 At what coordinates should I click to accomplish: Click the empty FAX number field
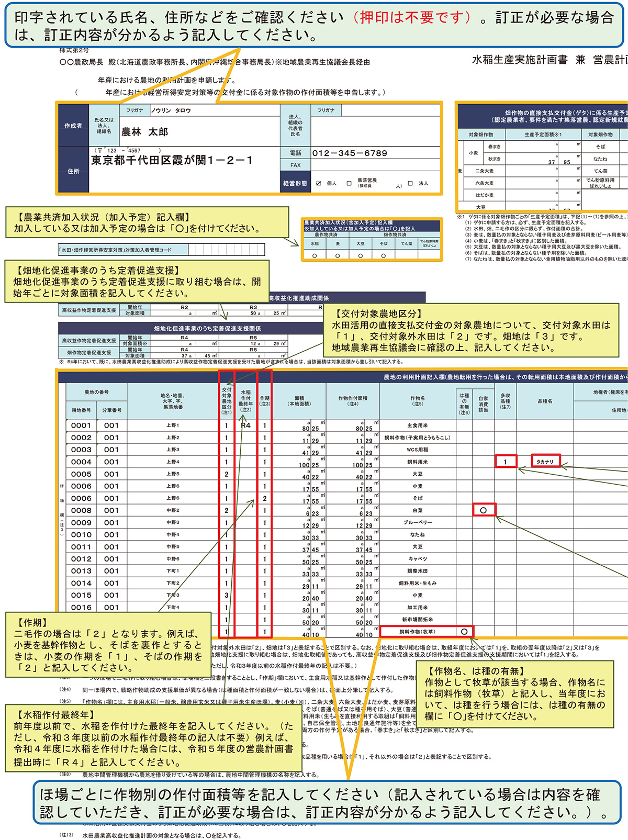(x=376, y=165)
